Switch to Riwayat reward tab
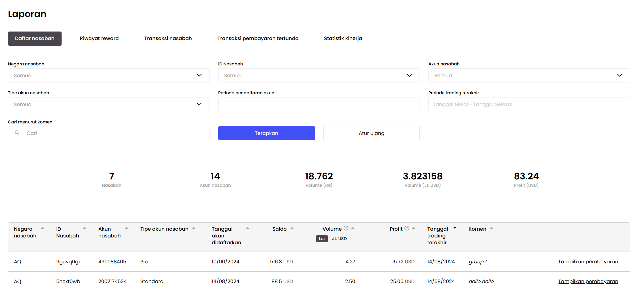 click(99, 39)
